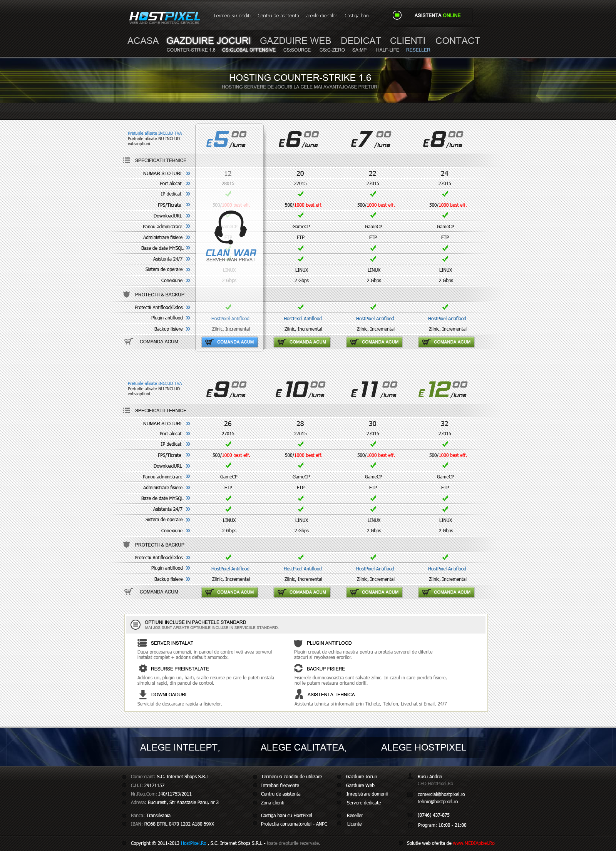Select the Reseller submenu link
Viewport: 616px width, 851px height.
[418, 50]
